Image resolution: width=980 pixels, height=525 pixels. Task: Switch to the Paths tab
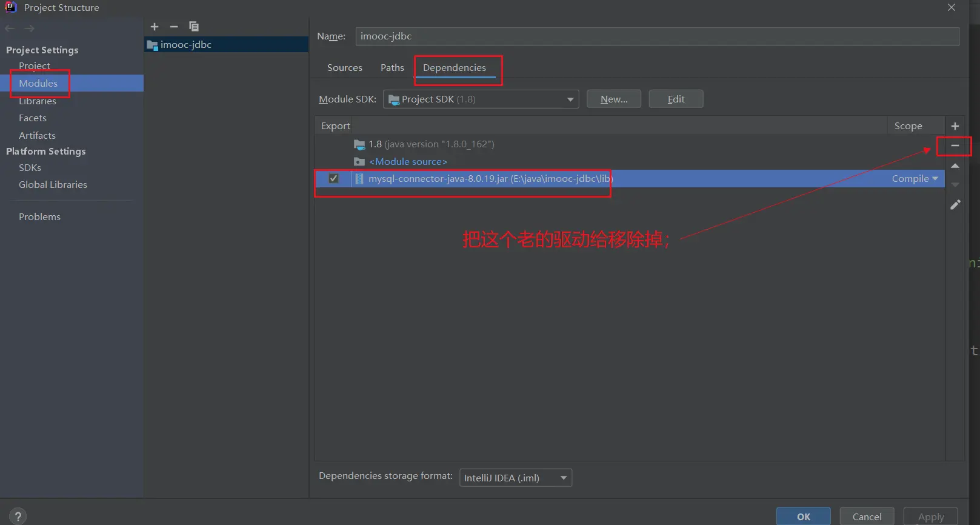(392, 68)
